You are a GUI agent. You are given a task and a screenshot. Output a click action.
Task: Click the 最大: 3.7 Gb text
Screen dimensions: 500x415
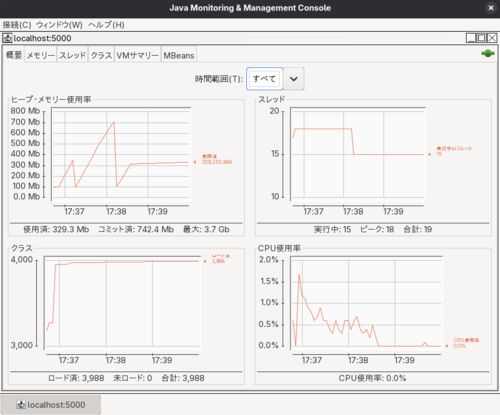pyautogui.click(x=206, y=229)
